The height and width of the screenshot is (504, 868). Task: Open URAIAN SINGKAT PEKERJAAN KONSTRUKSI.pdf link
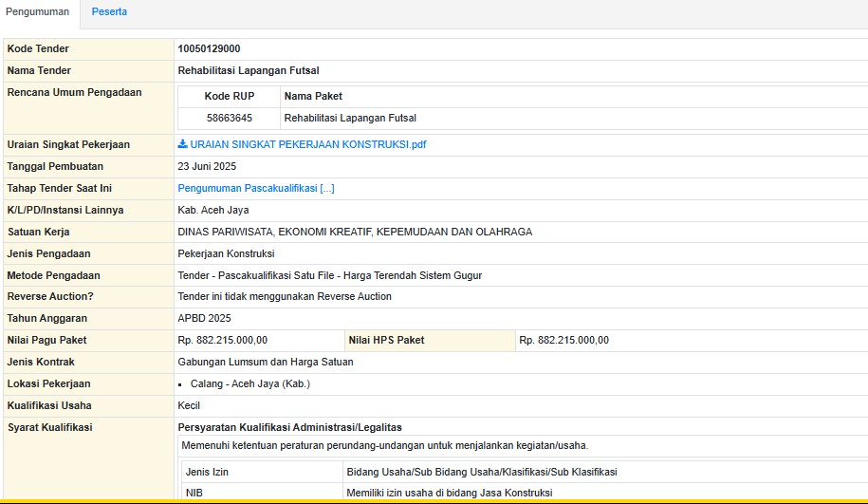pyautogui.click(x=307, y=144)
